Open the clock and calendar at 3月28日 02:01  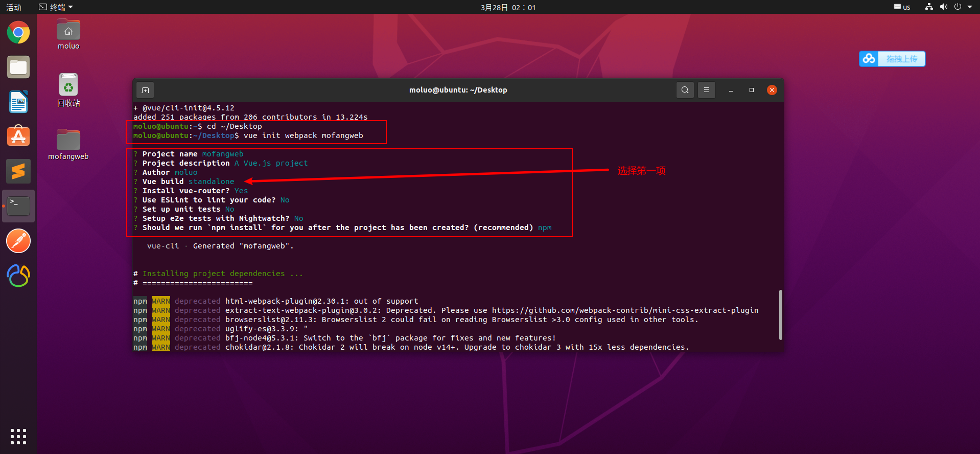click(x=508, y=7)
